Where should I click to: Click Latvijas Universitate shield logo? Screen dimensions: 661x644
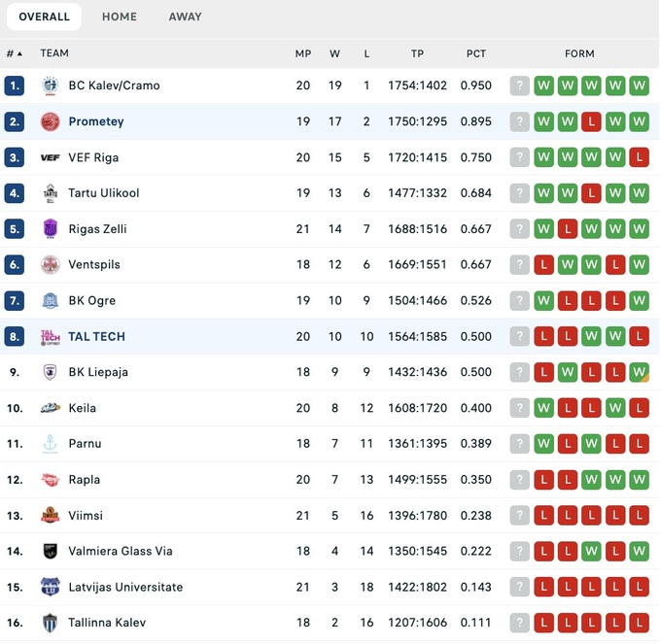pyautogui.click(x=50, y=587)
